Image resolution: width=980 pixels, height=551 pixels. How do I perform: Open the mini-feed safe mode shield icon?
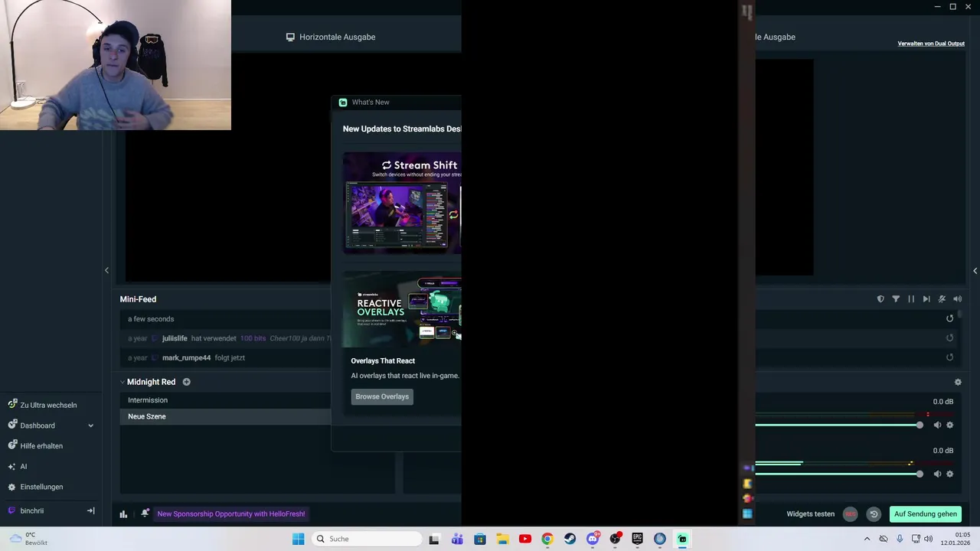tap(880, 299)
